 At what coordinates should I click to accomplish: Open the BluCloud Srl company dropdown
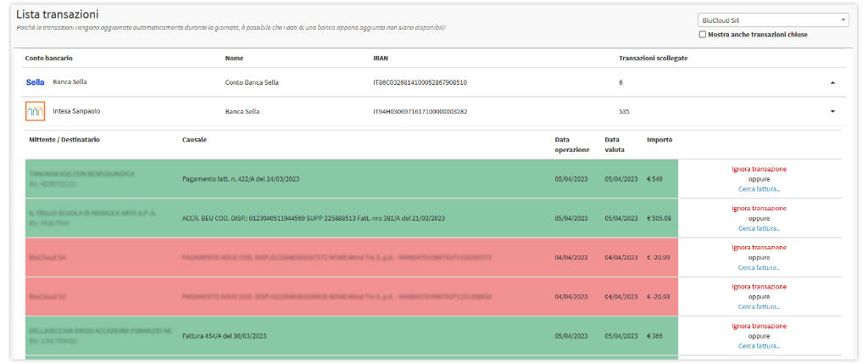[x=773, y=20]
